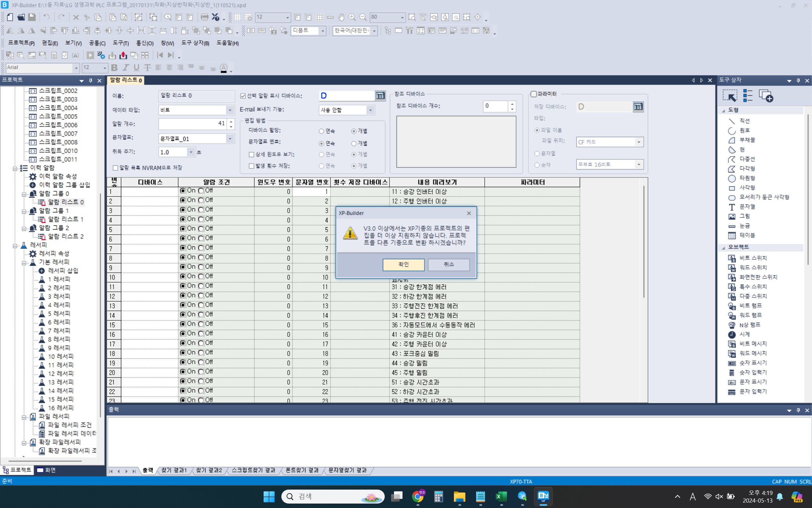Screen dimensions: 812x508
Task: Toggle Italic formatting icon
Action: 126,68
